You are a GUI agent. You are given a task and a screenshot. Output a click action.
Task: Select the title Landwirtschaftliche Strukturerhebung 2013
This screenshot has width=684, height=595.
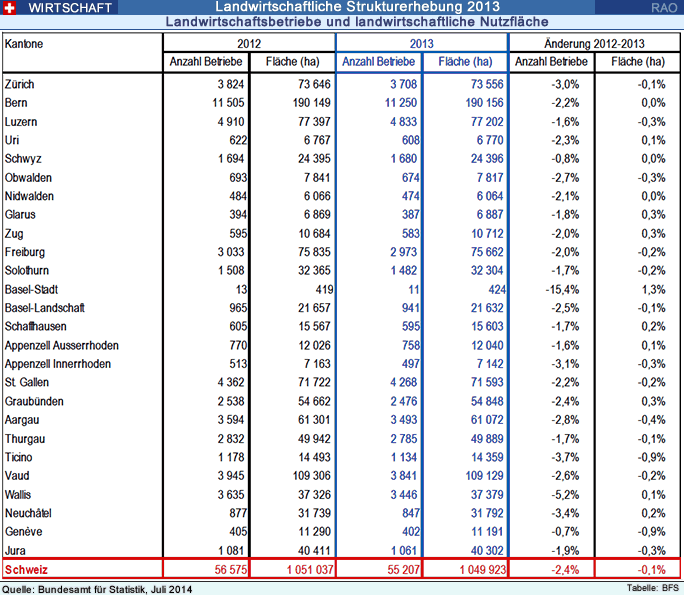tap(342, 7)
